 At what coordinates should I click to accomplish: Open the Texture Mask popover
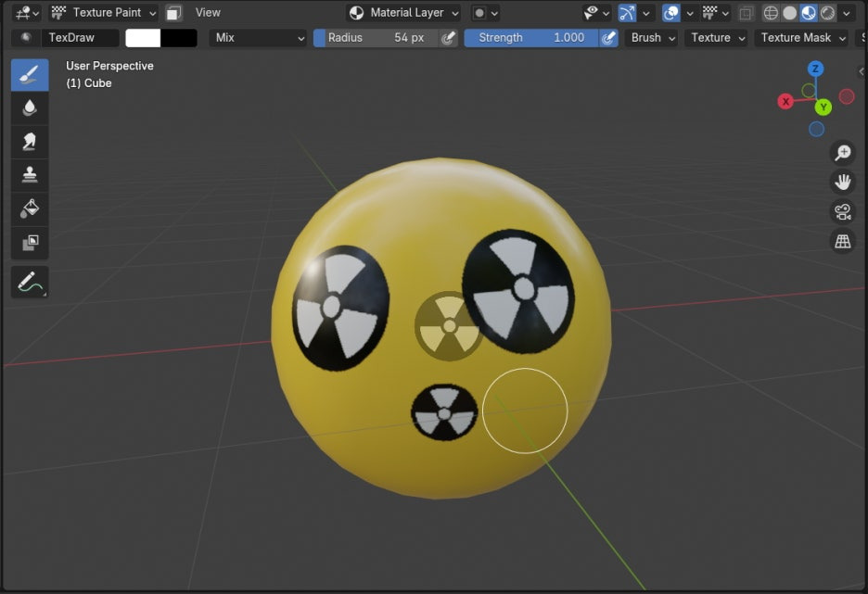point(801,38)
